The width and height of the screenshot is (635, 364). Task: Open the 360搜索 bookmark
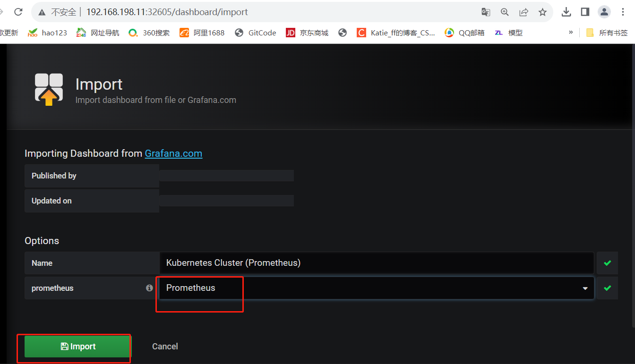149,33
